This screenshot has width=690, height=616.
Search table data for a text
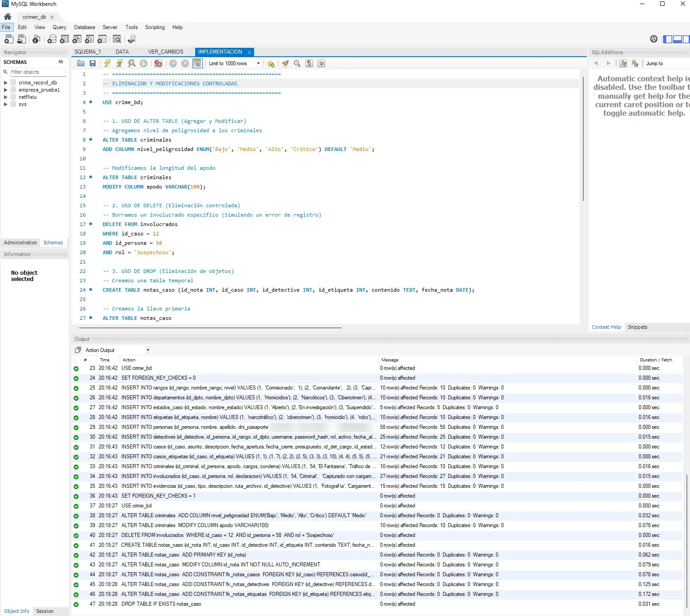tap(117, 39)
